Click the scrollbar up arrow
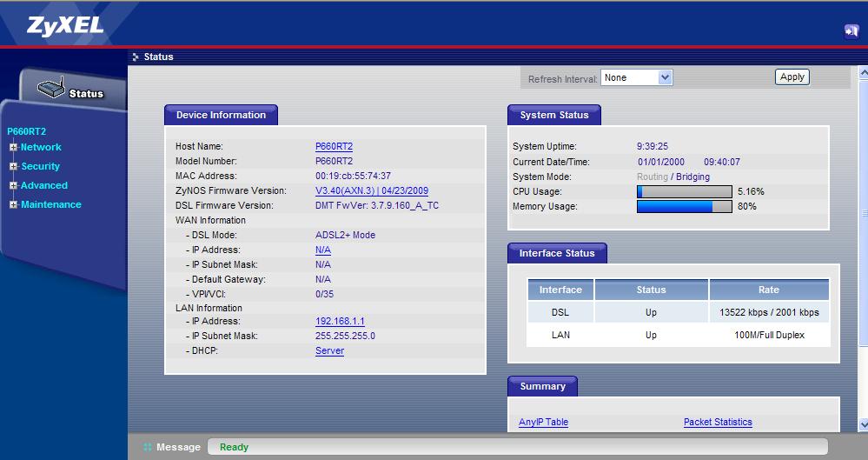Screen dimensions: 868x460 coord(863,72)
